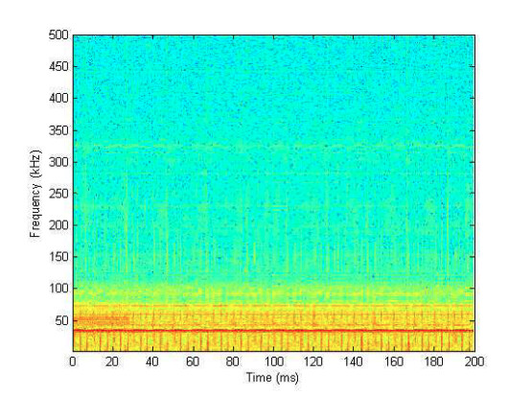Click the 450 frequency tick label
Image resolution: width=532 pixels, height=395 pixels.
58,66
